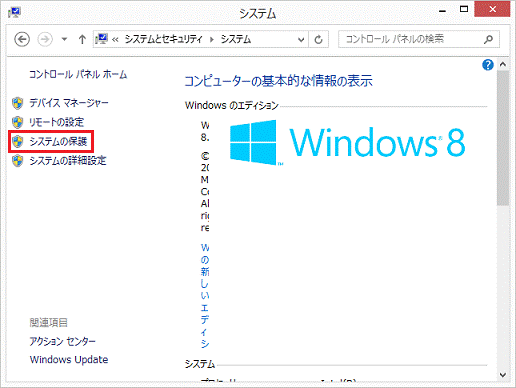Click the blue new edition link text
Screen dimensions: 516x388
point(205,296)
